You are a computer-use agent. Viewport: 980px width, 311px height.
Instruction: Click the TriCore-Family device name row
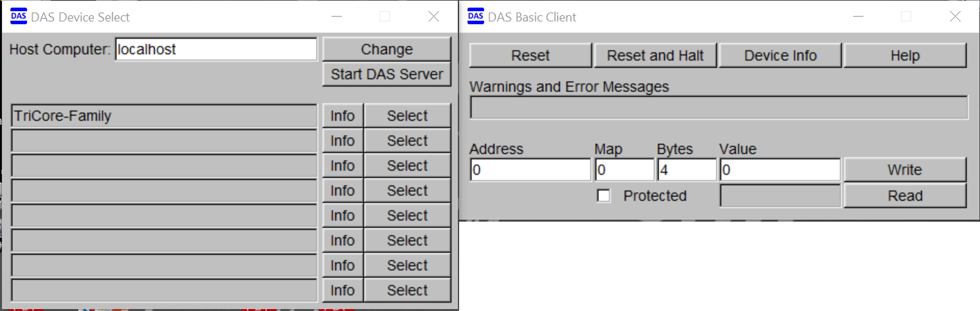pyautogui.click(x=164, y=116)
